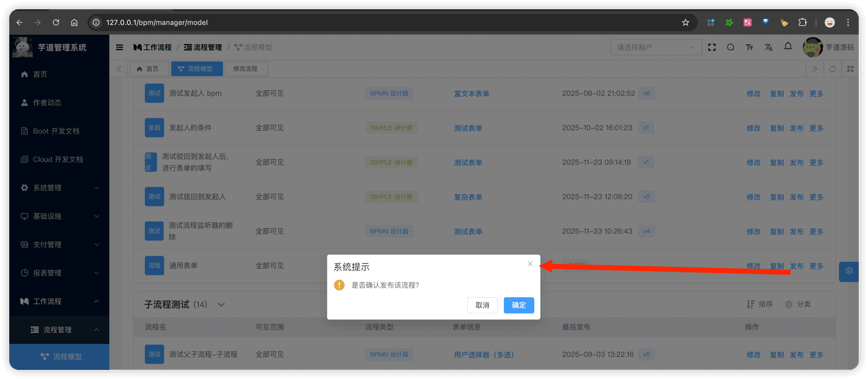Click 发布 for 测试流程监听器的删除
Screen dimensions: 868x379
[796, 232]
